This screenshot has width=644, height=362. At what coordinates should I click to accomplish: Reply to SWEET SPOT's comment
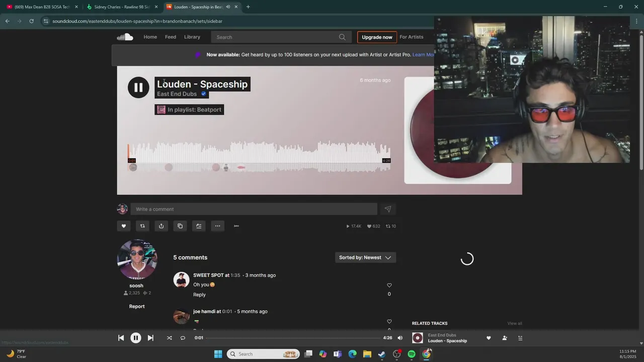click(x=199, y=295)
